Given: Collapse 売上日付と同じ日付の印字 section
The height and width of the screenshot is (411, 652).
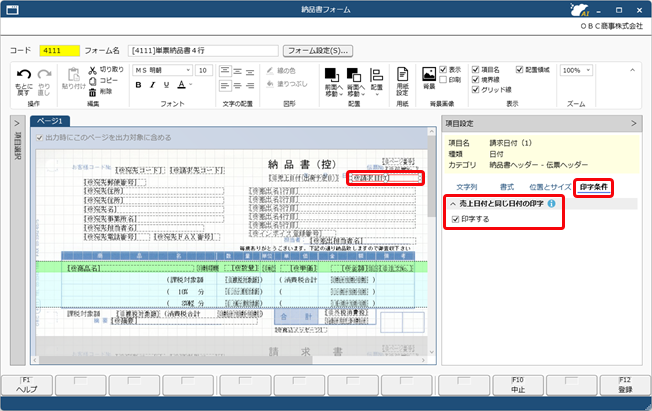Looking at the screenshot, I should [453, 204].
